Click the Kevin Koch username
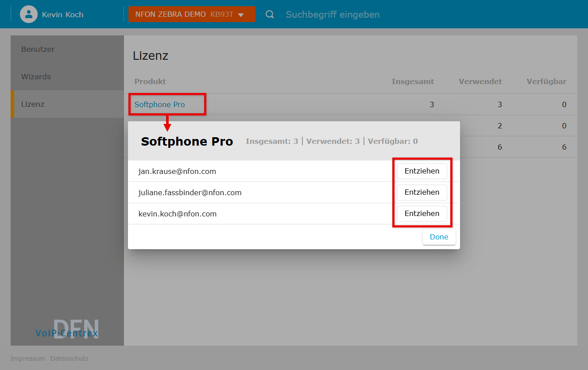The height and width of the screenshot is (370, 588). click(62, 15)
